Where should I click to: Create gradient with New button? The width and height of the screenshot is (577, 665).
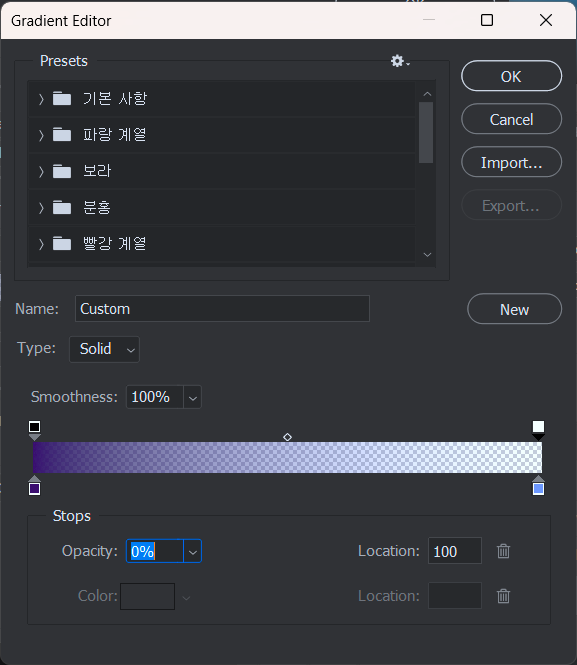pyautogui.click(x=514, y=309)
